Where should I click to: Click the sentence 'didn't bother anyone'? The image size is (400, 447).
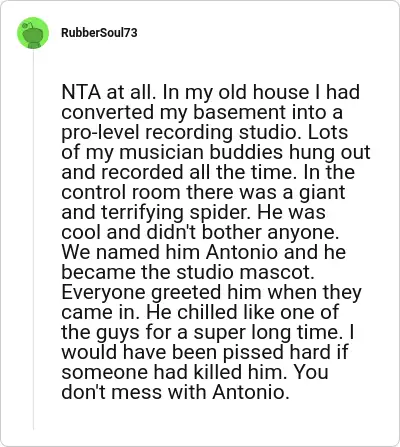click(x=242, y=232)
